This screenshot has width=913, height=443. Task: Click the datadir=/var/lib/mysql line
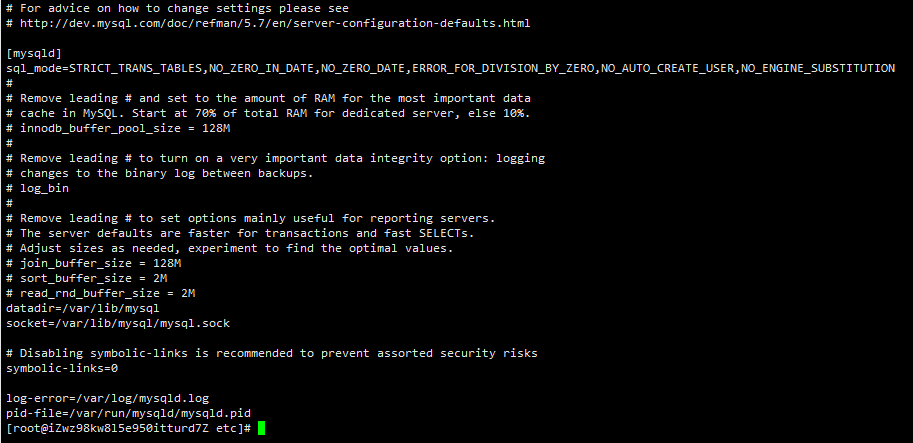pos(83,308)
